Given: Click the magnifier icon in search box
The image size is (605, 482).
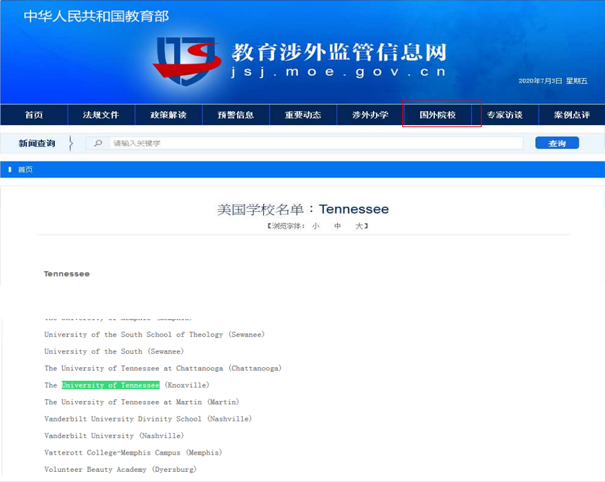Looking at the screenshot, I should click(x=98, y=143).
